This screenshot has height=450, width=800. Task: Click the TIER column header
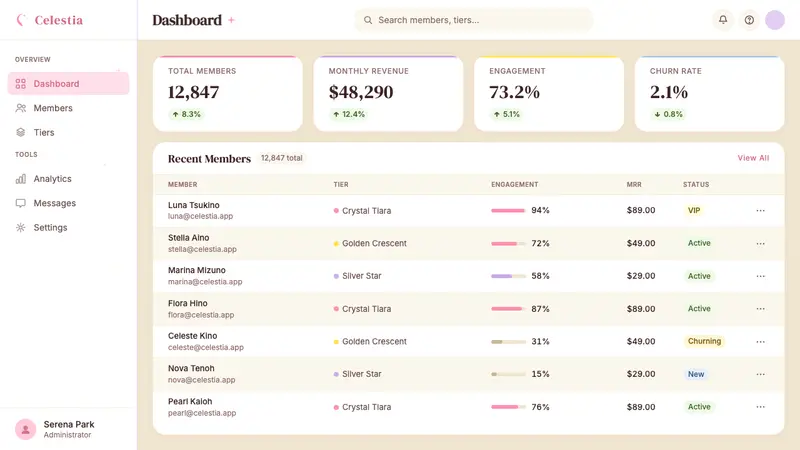[341, 185]
